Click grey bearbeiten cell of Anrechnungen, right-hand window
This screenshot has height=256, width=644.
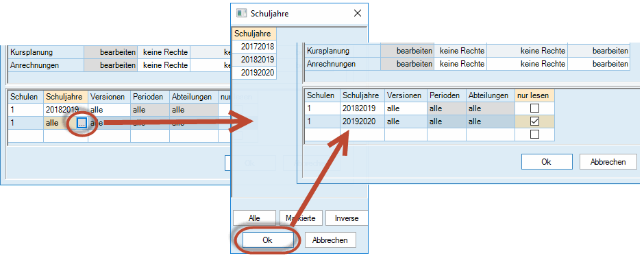pyautogui.click(x=408, y=65)
